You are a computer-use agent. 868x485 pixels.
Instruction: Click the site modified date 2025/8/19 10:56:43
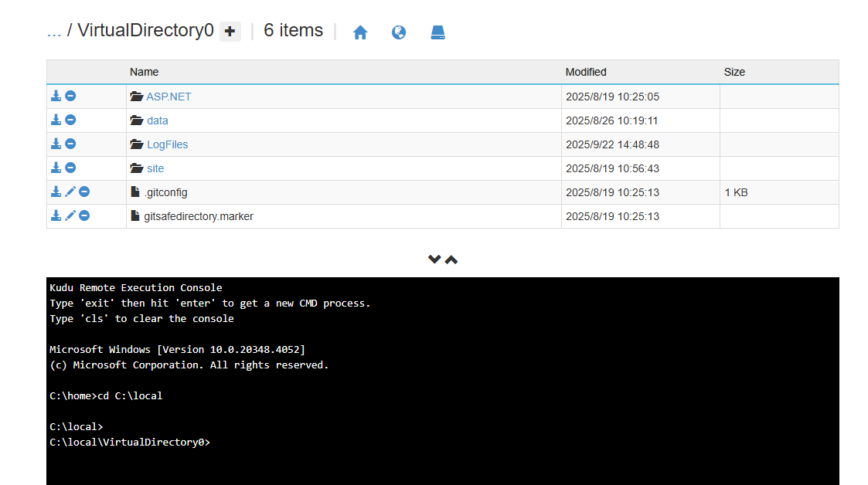pyautogui.click(x=612, y=168)
